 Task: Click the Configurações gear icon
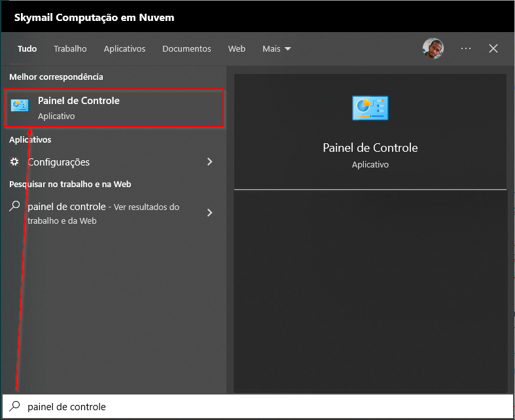(14, 162)
